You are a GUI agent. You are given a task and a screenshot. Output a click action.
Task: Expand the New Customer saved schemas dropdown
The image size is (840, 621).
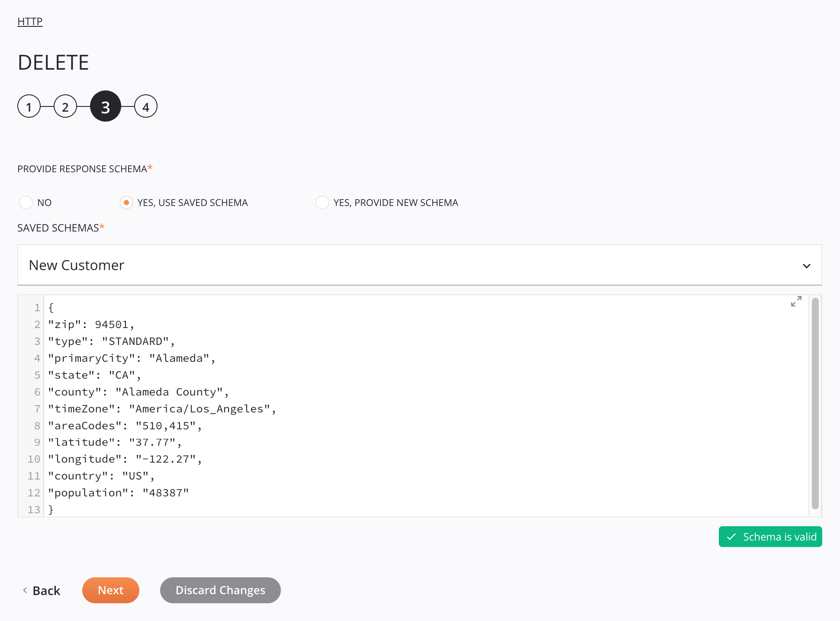click(807, 266)
